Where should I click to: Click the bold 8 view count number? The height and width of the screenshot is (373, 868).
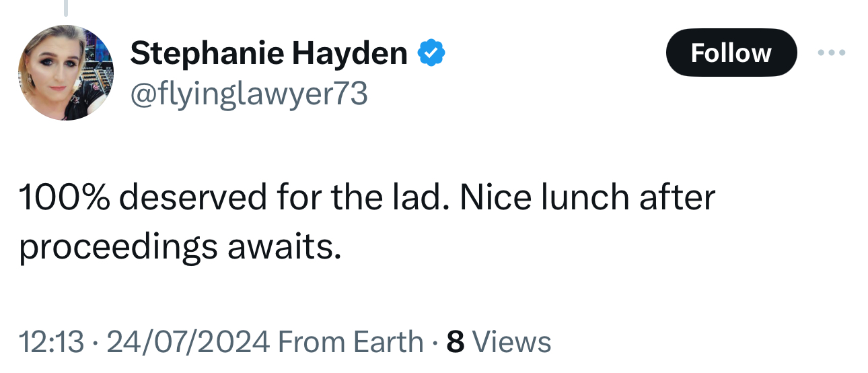pos(456,341)
